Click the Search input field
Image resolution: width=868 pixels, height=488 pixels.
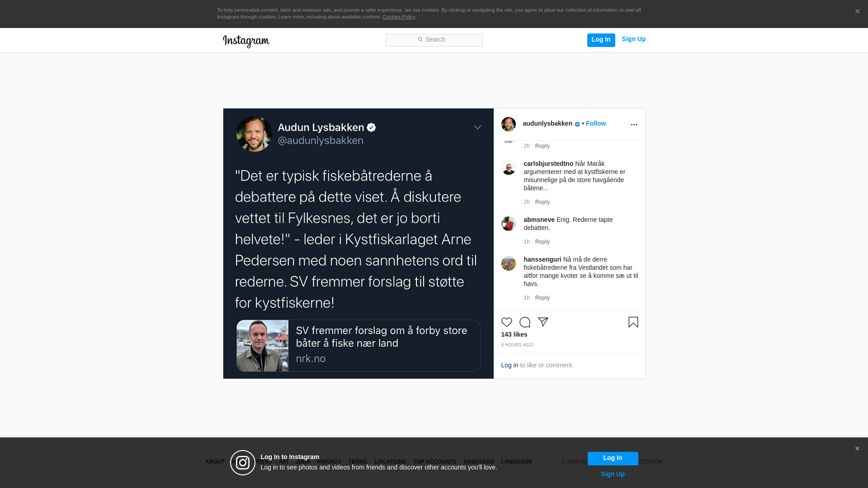point(434,40)
